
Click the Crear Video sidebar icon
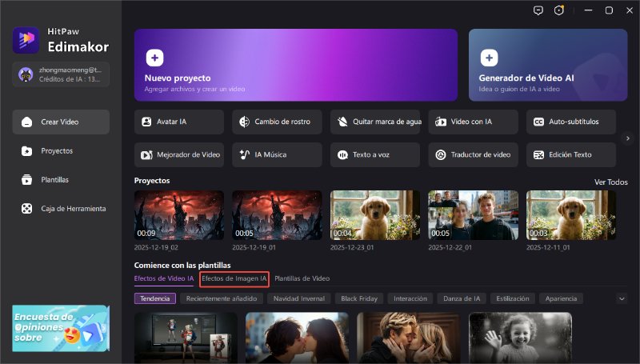(x=27, y=122)
